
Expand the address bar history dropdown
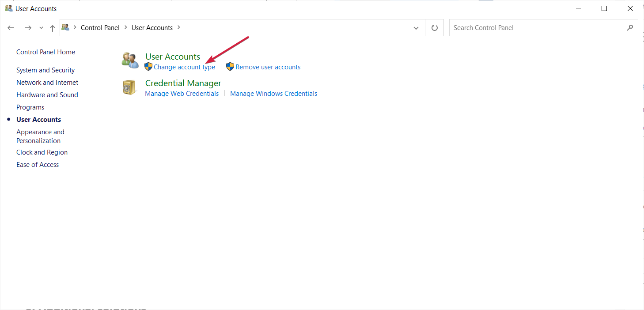(x=416, y=28)
